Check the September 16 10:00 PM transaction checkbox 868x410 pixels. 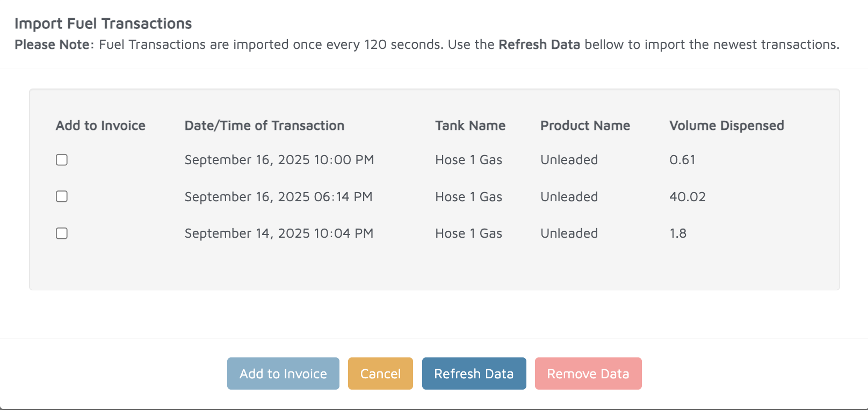click(x=62, y=160)
